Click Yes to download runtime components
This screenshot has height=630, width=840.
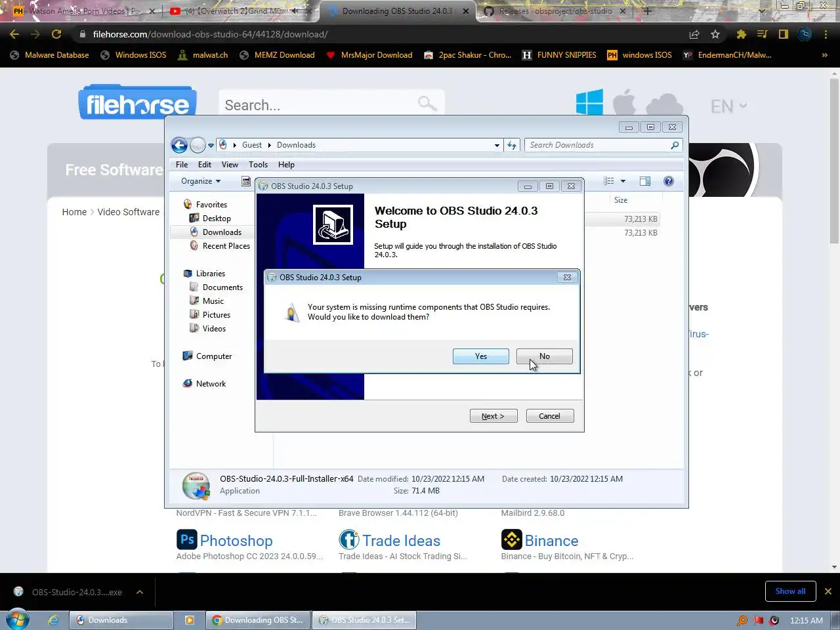click(480, 356)
